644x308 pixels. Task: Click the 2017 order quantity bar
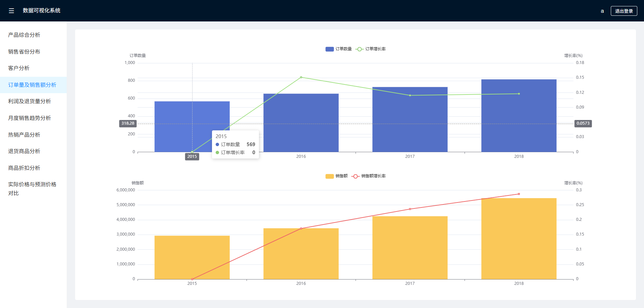click(x=410, y=119)
